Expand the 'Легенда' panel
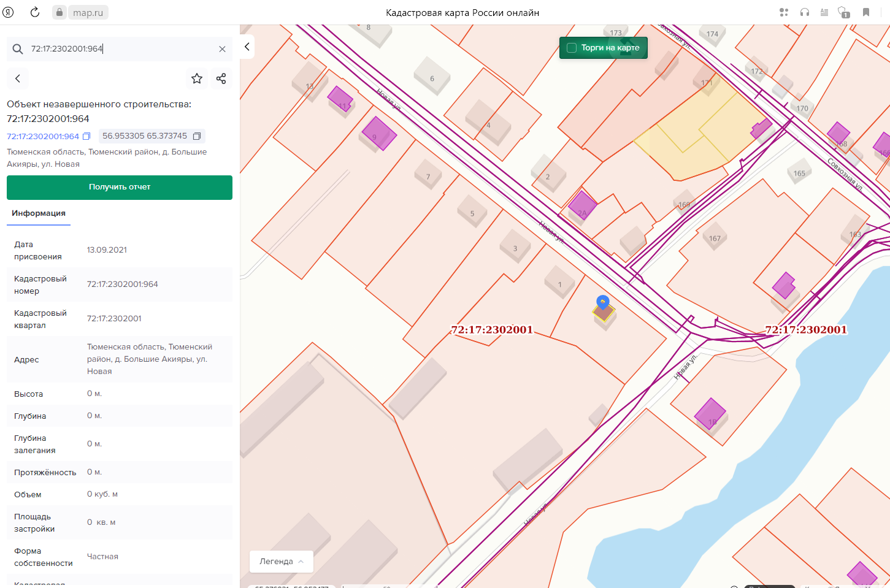 (x=282, y=562)
